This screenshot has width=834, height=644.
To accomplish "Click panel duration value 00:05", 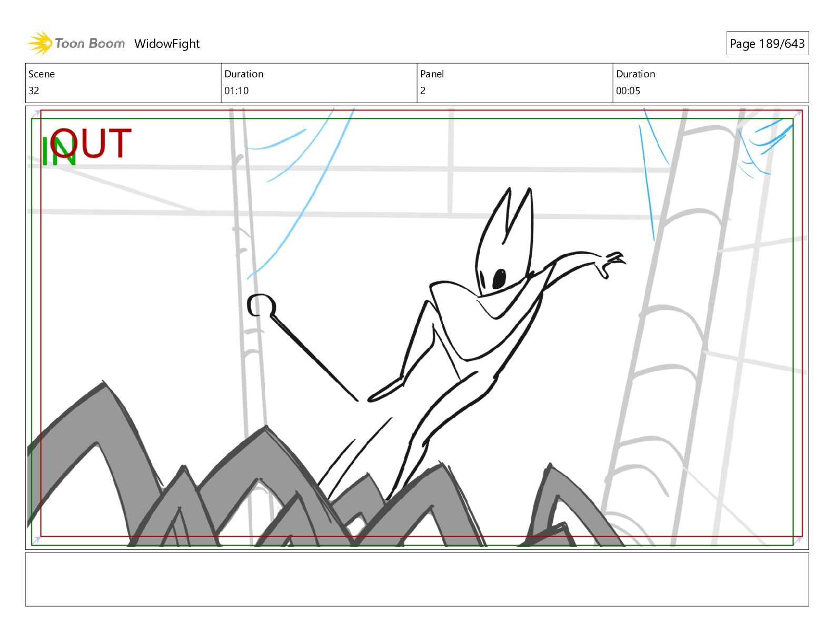I will [x=628, y=90].
